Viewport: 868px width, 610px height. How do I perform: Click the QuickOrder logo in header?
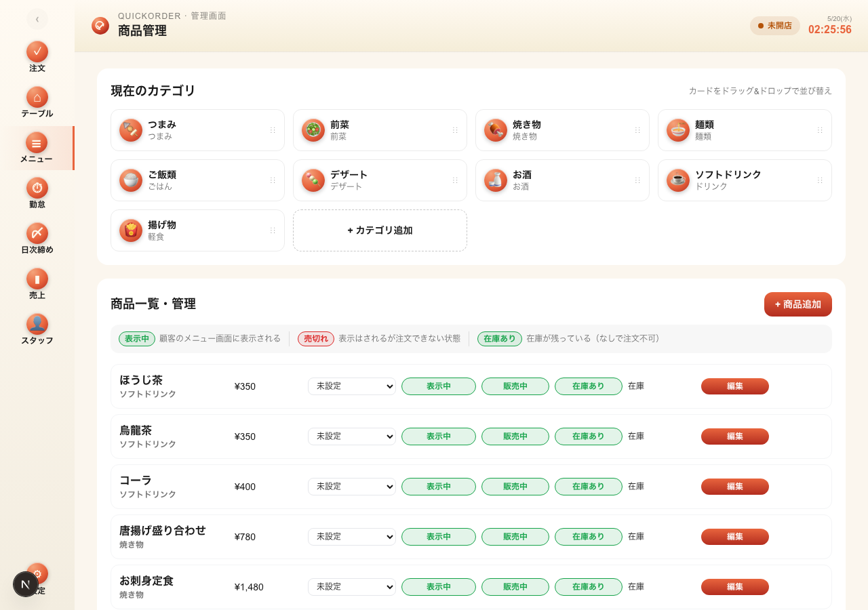click(100, 26)
